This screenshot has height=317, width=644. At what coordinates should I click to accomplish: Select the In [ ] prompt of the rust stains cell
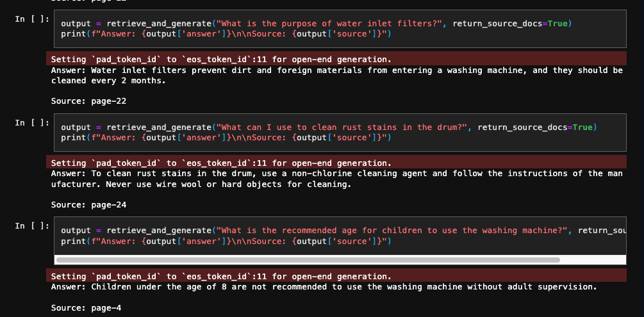(x=31, y=123)
